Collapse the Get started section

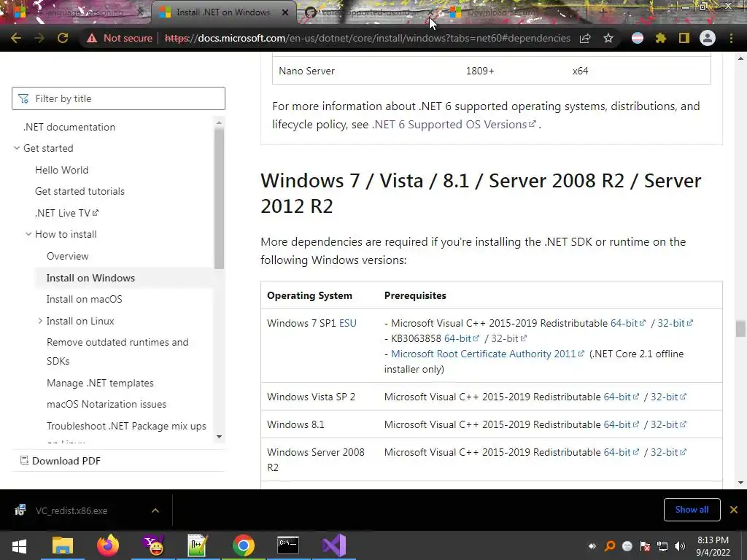point(17,148)
